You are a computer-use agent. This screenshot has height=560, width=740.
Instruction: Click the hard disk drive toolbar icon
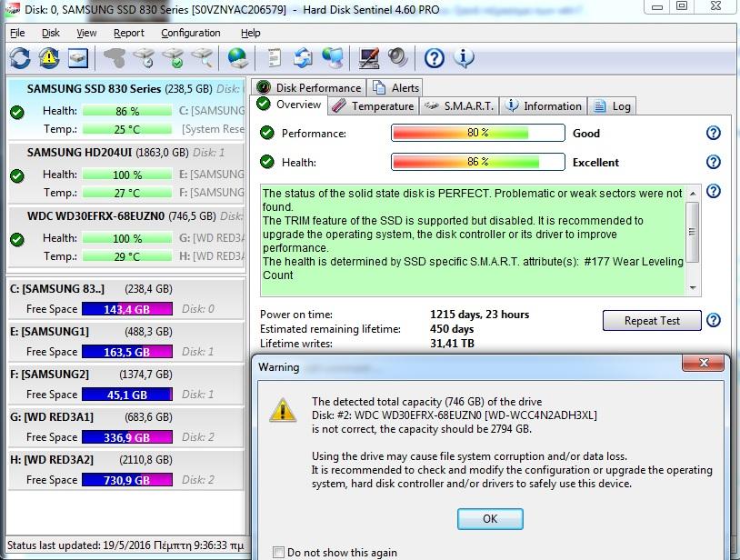[78, 58]
